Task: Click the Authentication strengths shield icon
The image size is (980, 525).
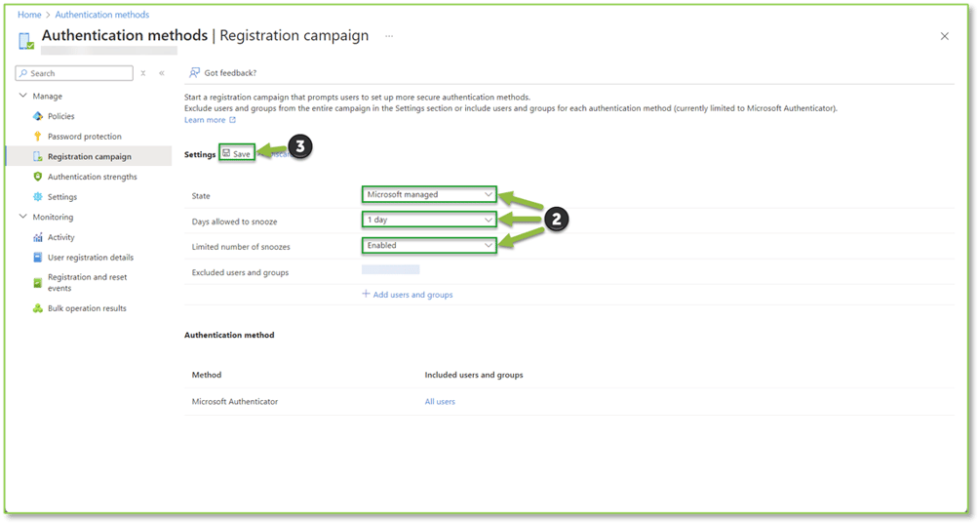Action: pos(37,177)
